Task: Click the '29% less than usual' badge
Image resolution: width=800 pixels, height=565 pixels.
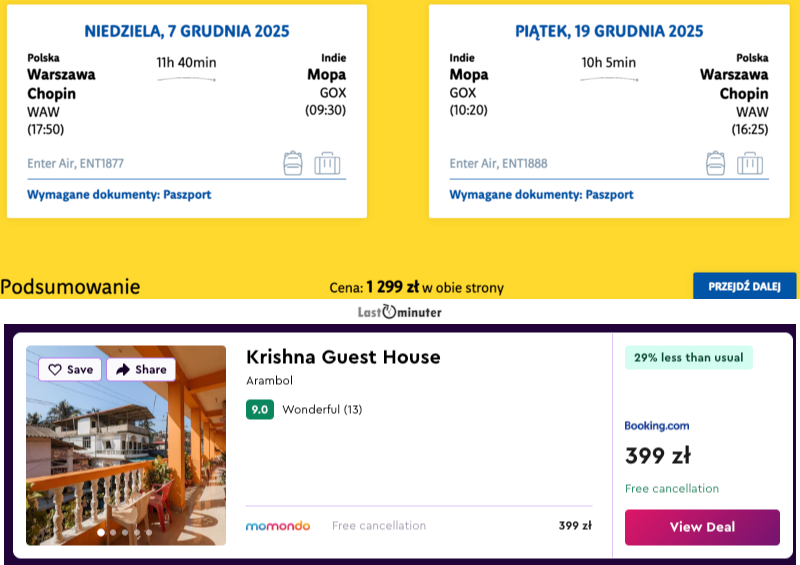Action: pos(689,357)
